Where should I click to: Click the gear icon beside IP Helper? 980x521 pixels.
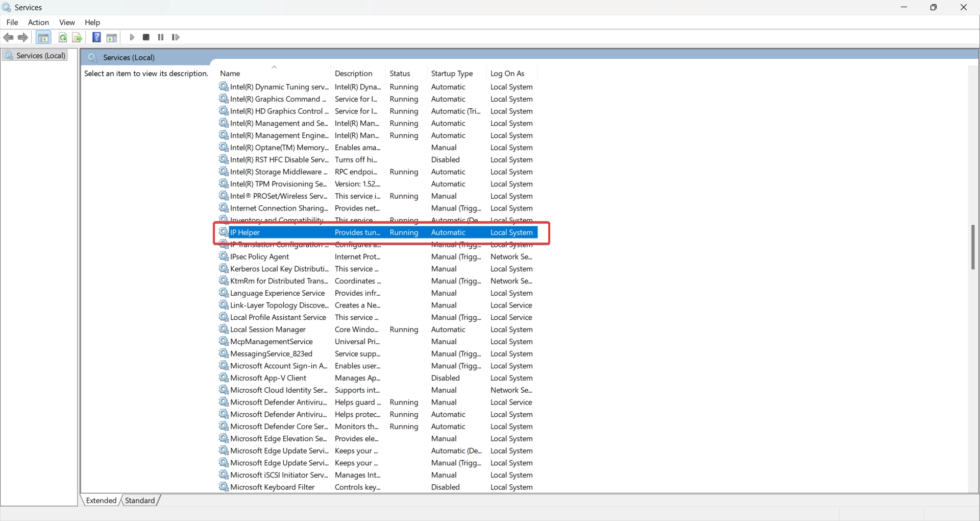point(224,232)
